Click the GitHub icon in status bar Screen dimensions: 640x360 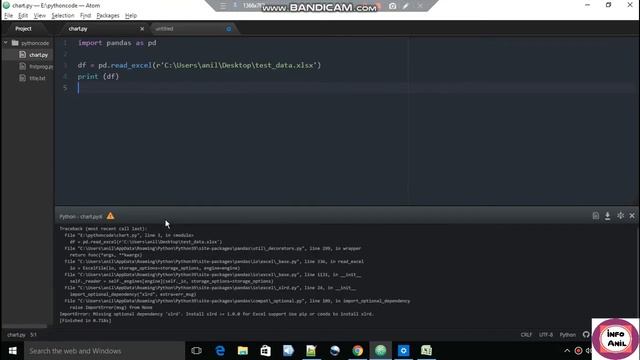point(586,335)
